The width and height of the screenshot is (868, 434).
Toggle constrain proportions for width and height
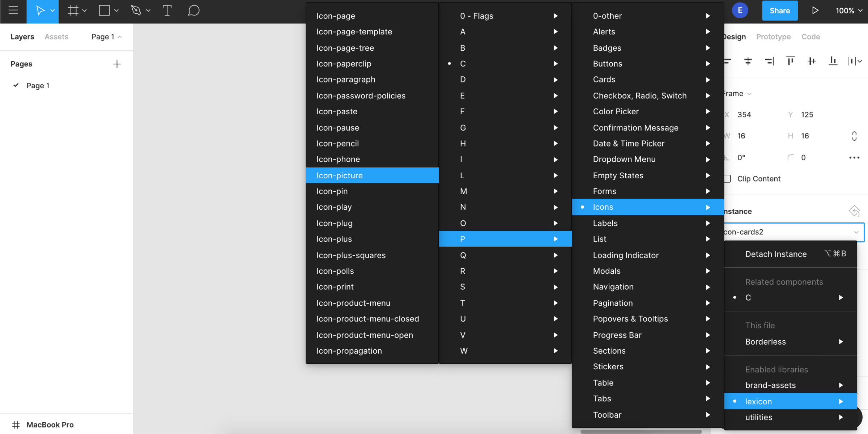(x=854, y=136)
